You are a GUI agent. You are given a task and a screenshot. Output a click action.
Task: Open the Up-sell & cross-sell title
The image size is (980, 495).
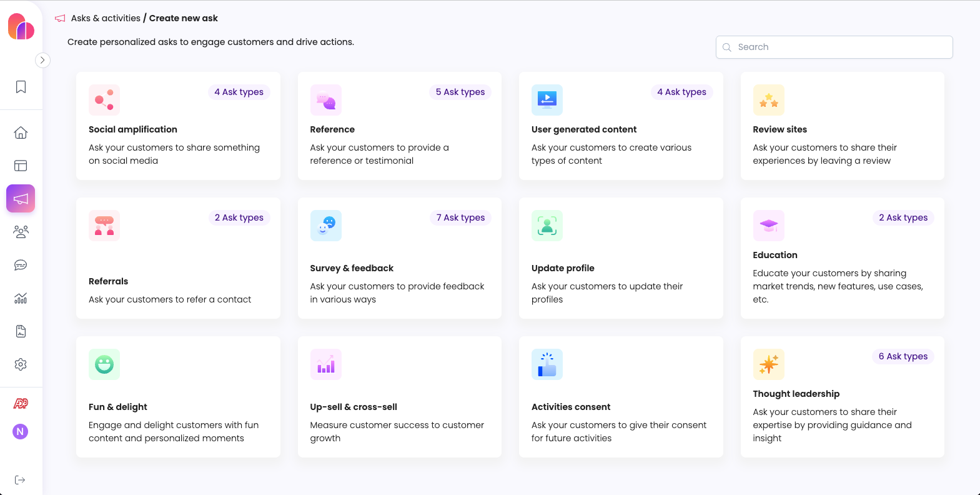tap(354, 407)
